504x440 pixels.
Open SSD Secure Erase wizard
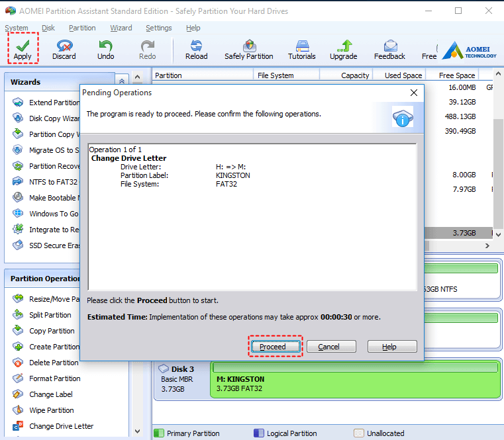(x=46, y=245)
